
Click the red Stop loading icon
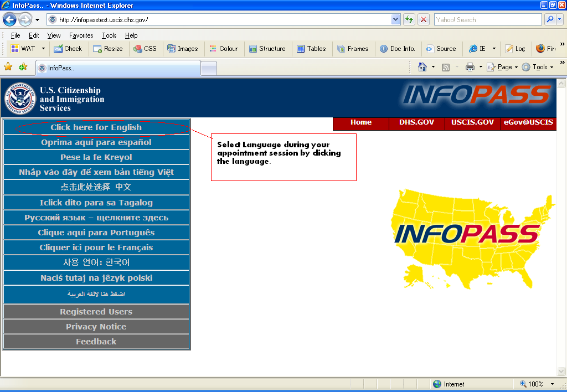[424, 19]
